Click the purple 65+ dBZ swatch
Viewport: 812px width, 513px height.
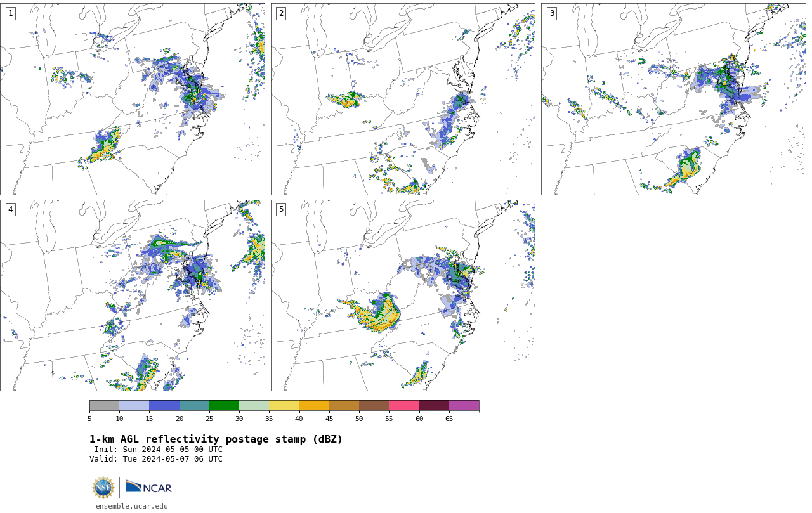(464, 406)
